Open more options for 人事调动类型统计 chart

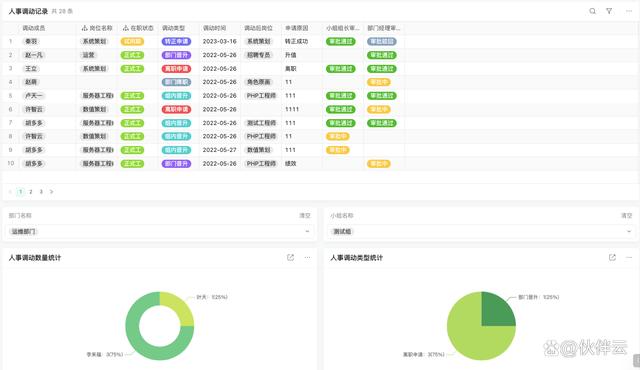click(x=629, y=257)
